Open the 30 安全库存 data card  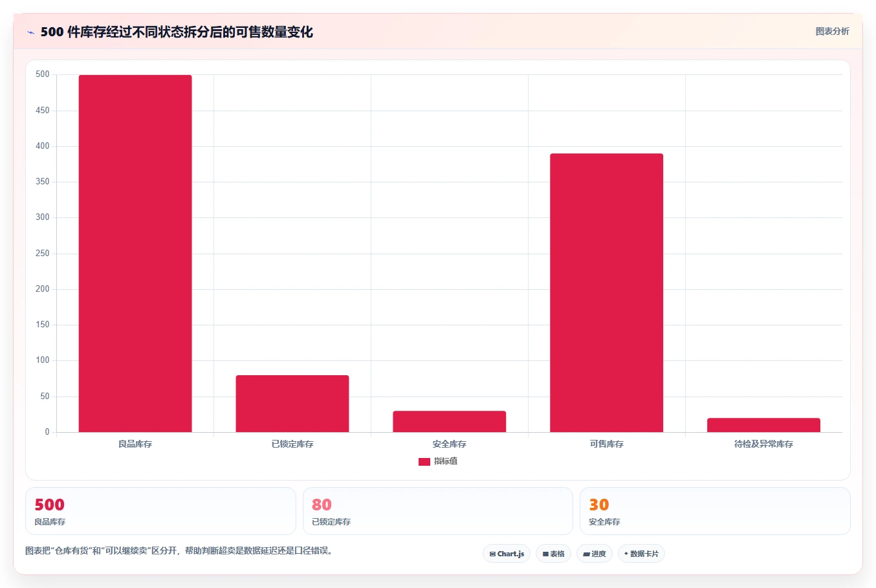pyautogui.click(x=715, y=511)
